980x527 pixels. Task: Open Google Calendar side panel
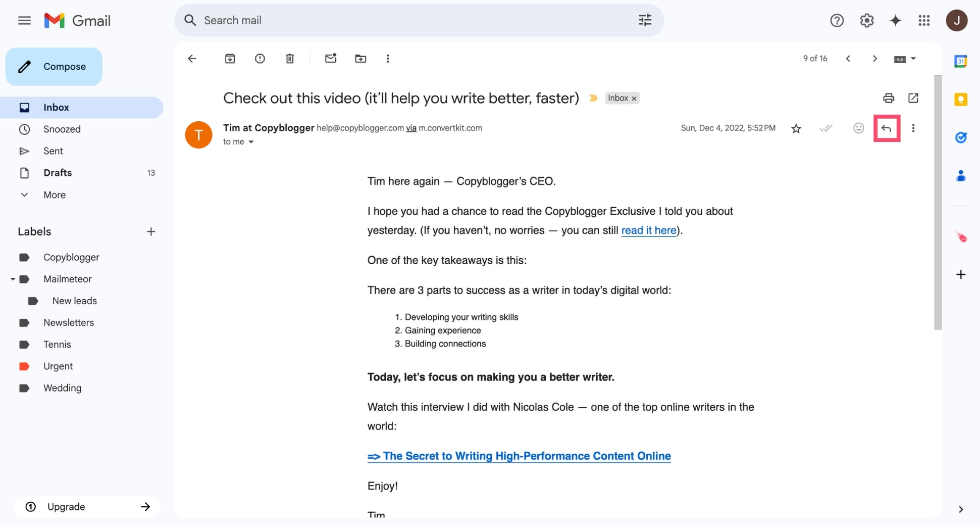(960, 61)
